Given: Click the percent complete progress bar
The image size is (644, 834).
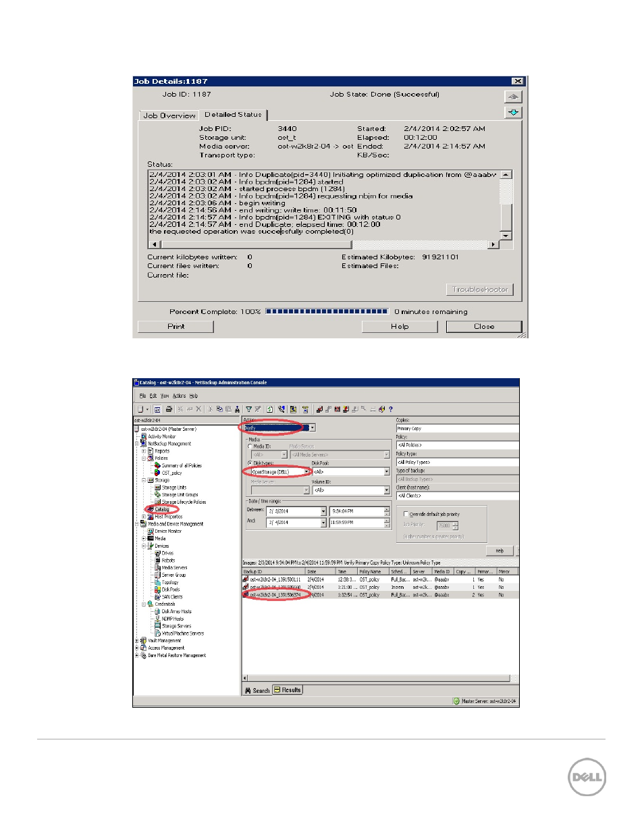Looking at the screenshot, I should (x=327, y=311).
